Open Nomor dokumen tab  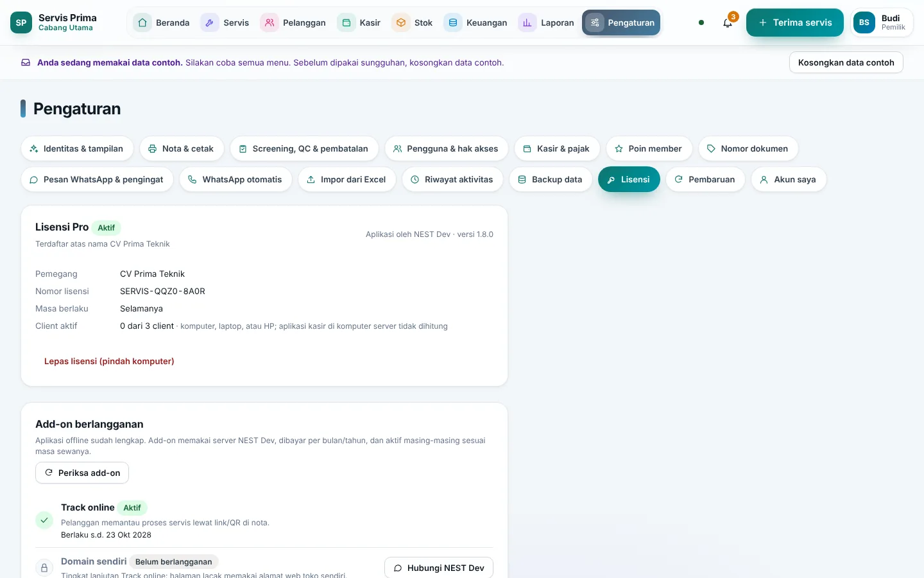point(748,148)
